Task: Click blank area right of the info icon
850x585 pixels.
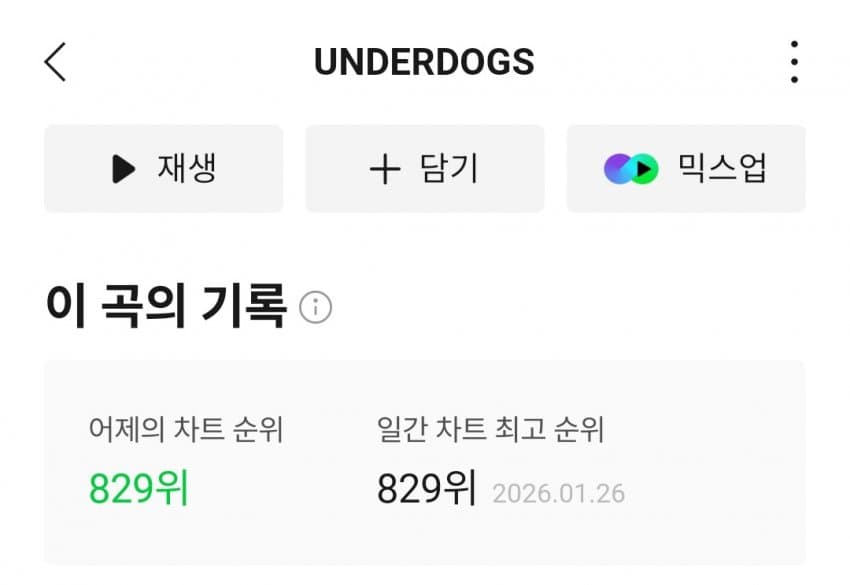Action: point(560,307)
